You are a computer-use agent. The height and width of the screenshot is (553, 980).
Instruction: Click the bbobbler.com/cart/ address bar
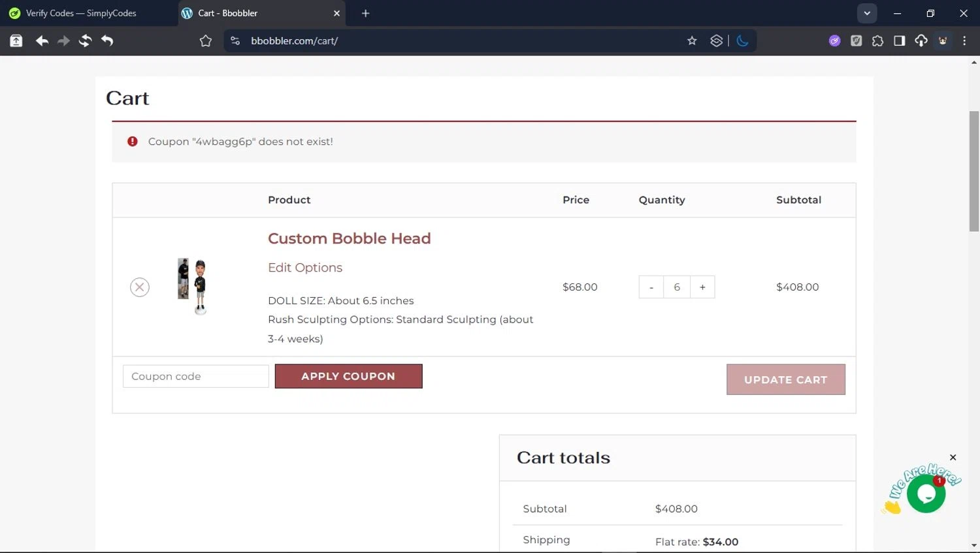[294, 40]
